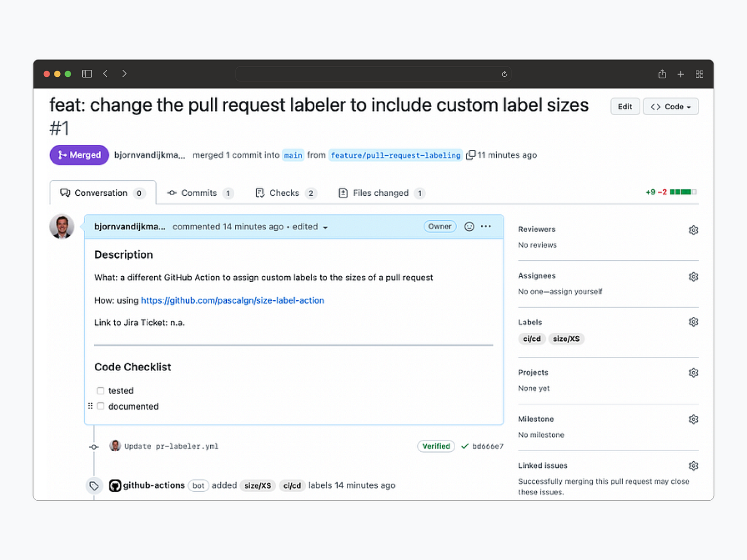Open a new tab with plus icon
Viewport: 747px width, 560px height.
[681, 74]
